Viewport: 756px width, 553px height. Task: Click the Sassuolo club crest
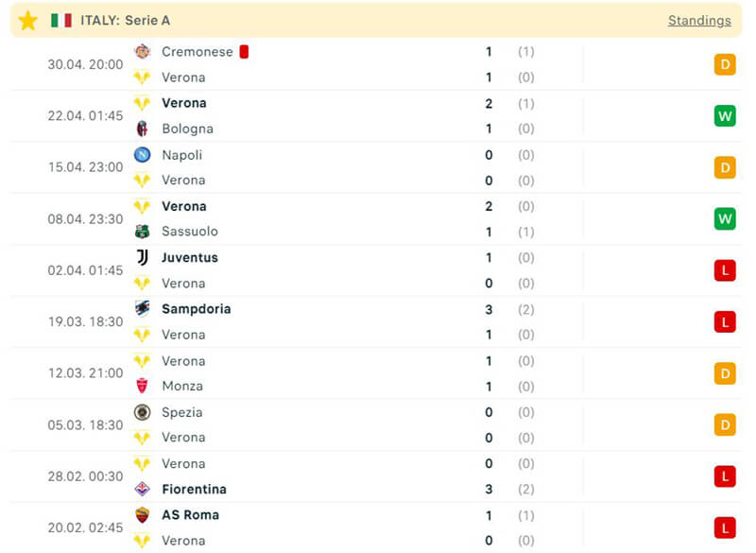142,232
